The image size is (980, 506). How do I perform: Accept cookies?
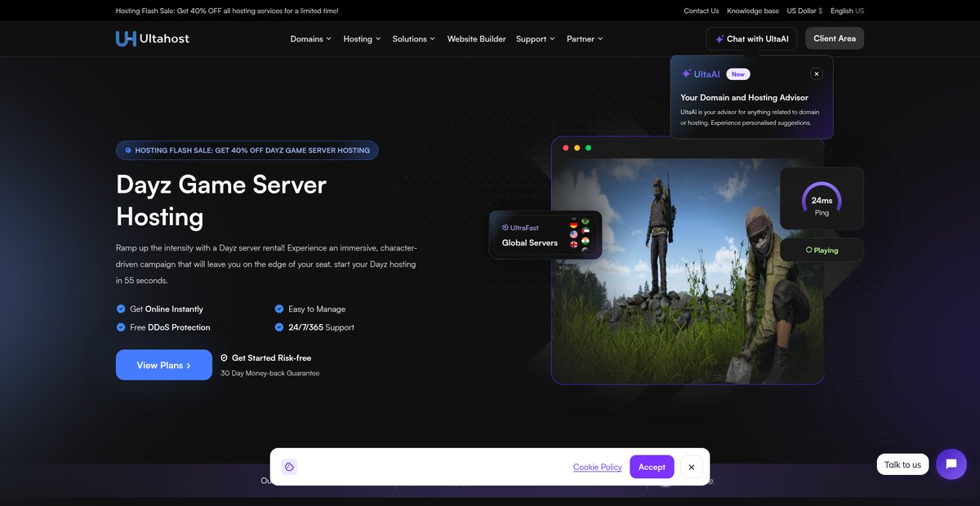coord(652,467)
